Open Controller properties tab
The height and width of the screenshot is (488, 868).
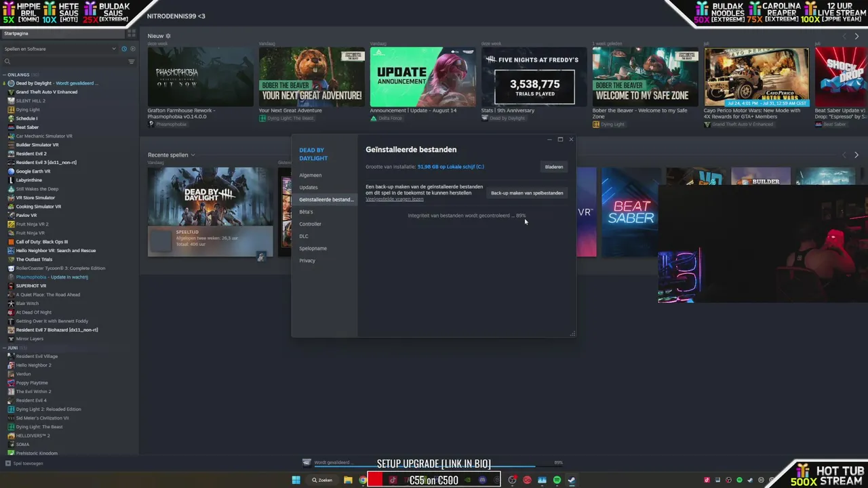(311, 224)
